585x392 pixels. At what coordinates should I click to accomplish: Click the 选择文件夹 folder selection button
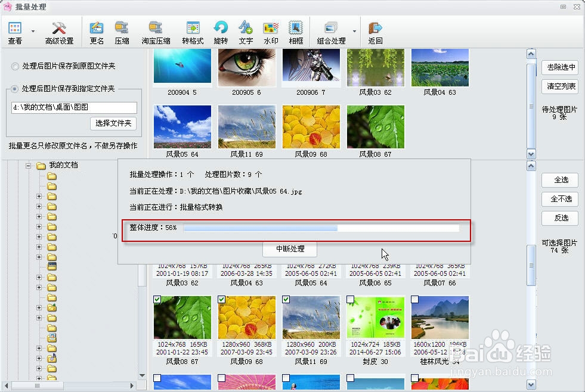click(113, 123)
